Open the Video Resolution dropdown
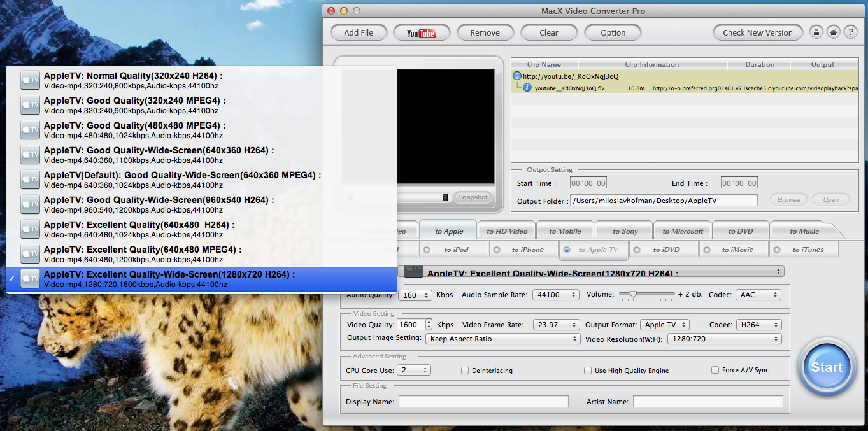 724,339
